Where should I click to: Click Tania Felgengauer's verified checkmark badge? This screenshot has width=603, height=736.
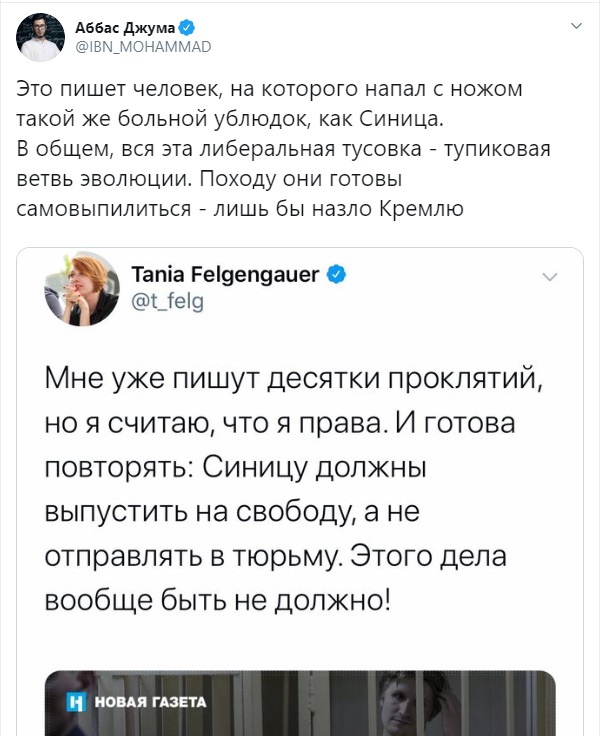pyautogui.click(x=337, y=275)
